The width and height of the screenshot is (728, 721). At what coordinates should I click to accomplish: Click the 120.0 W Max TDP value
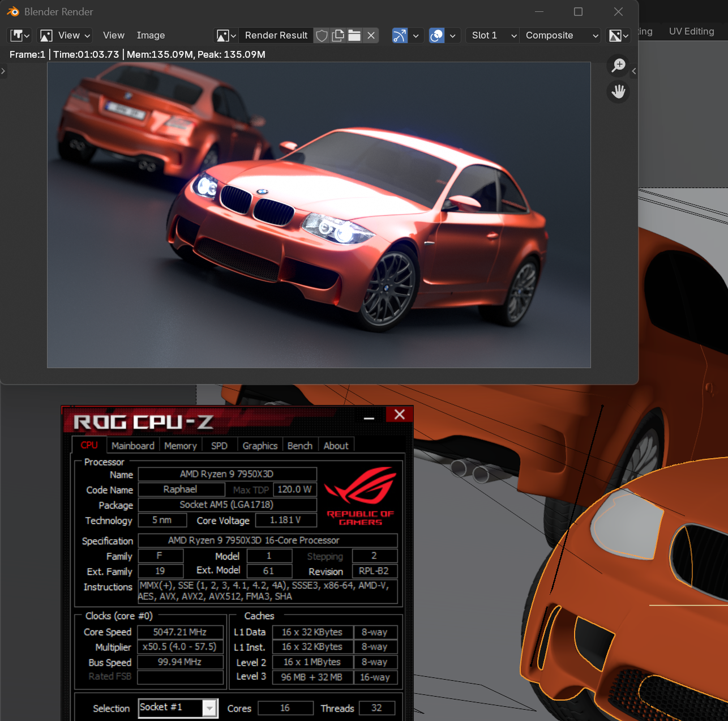(x=294, y=489)
